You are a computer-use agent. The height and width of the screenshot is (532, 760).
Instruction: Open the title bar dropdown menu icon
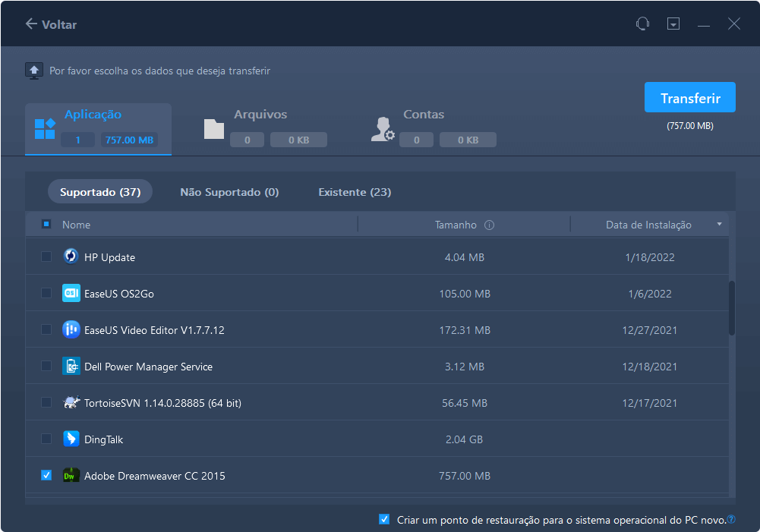[x=673, y=24]
